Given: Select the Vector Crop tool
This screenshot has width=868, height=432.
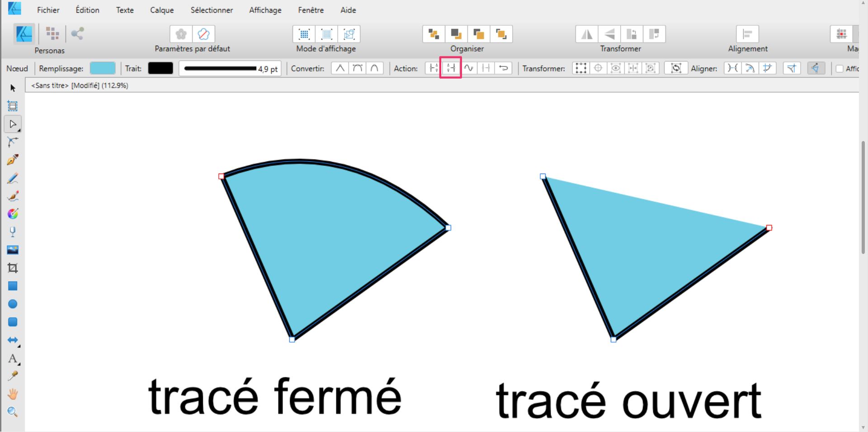Looking at the screenshot, I should tap(13, 268).
